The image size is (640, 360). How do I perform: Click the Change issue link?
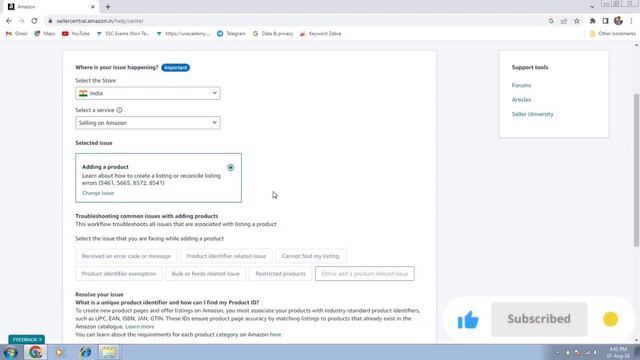pyautogui.click(x=98, y=193)
